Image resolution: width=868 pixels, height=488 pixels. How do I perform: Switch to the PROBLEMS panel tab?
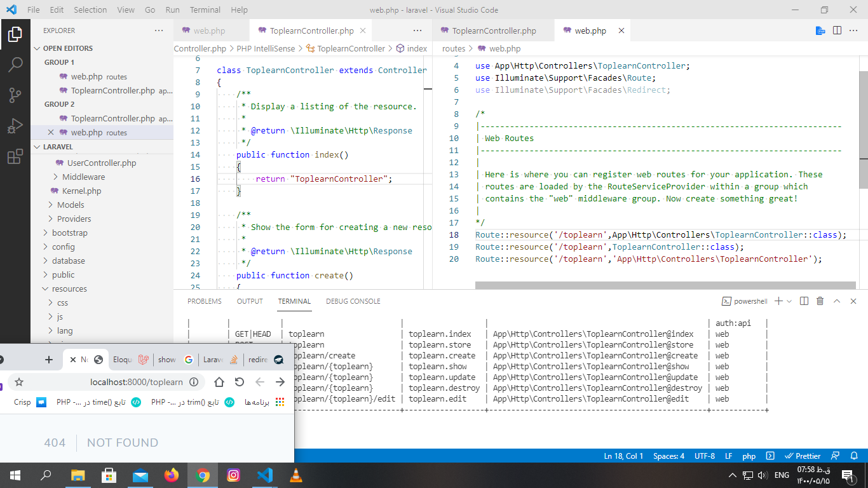[x=205, y=301]
